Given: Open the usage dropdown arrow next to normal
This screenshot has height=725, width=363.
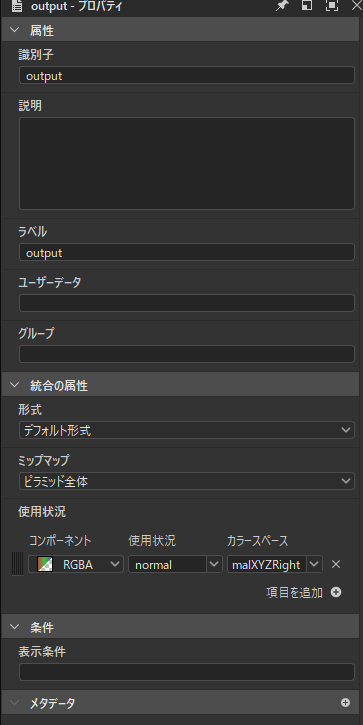Looking at the screenshot, I should click(x=214, y=564).
